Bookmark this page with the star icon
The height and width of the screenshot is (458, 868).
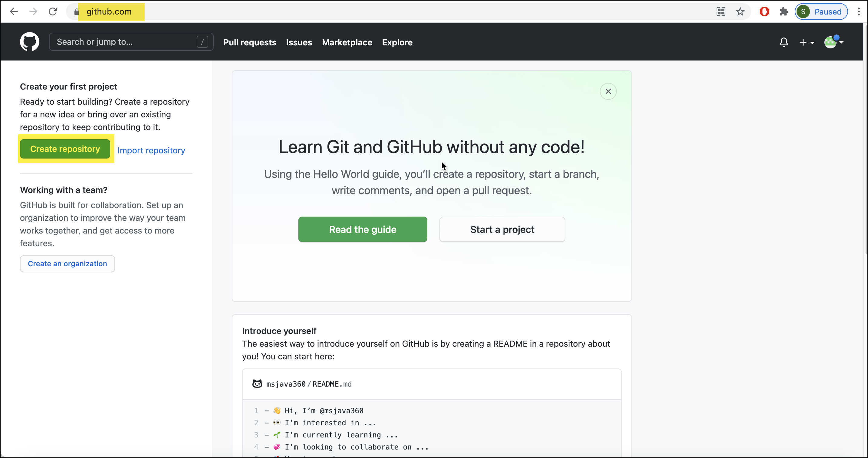740,12
